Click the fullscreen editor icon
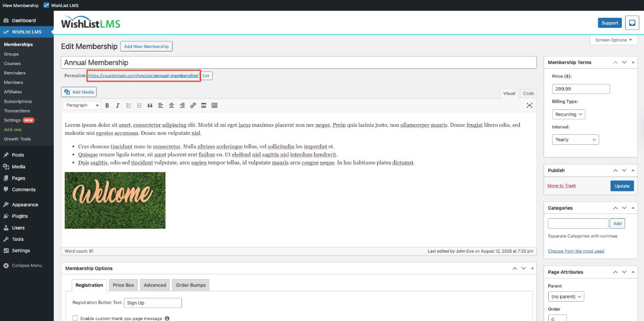 529,106
